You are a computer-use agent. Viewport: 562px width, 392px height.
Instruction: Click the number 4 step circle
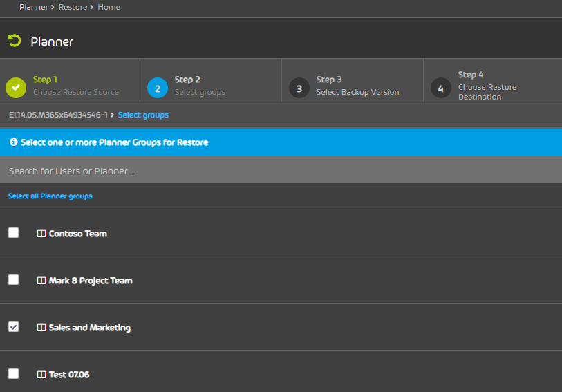point(441,88)
